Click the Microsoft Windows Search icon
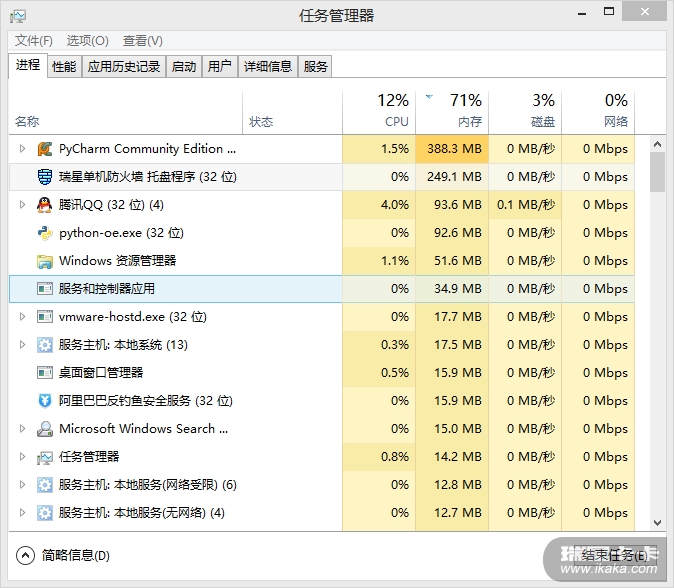This screenshot has height=588, width=674. point(45,429)
